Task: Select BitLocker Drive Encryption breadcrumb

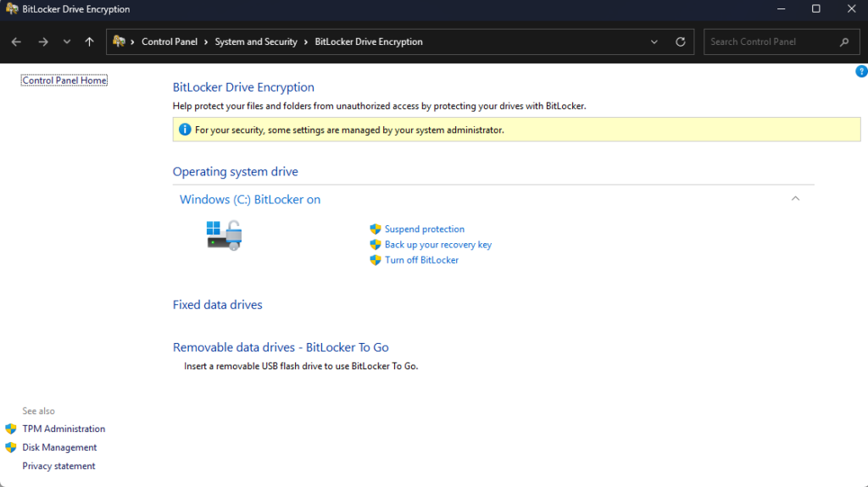Action: click(369, 42)
